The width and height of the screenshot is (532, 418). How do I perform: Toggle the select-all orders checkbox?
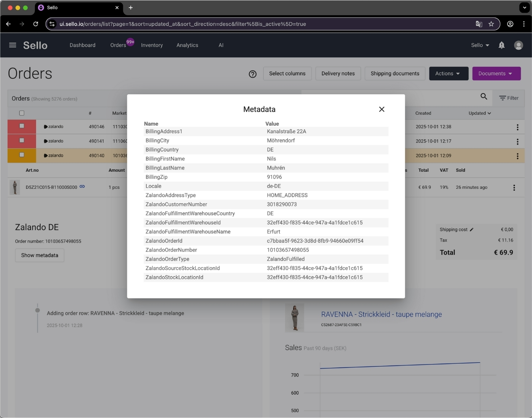(22, 113)
